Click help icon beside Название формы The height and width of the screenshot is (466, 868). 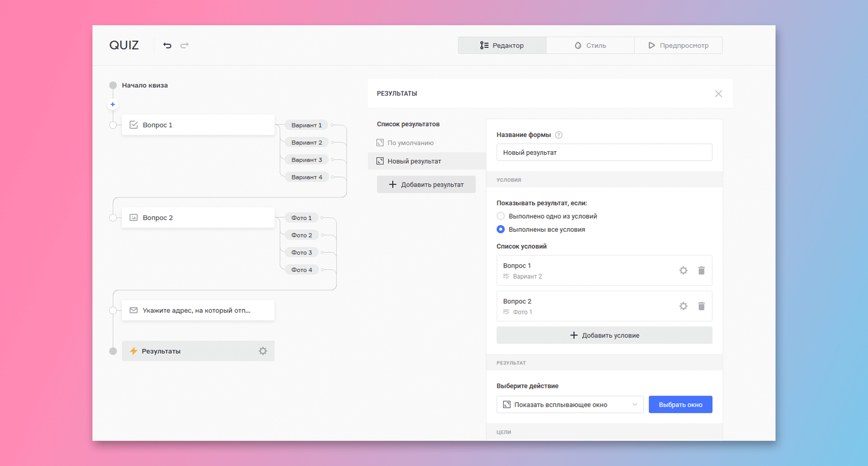559,135
